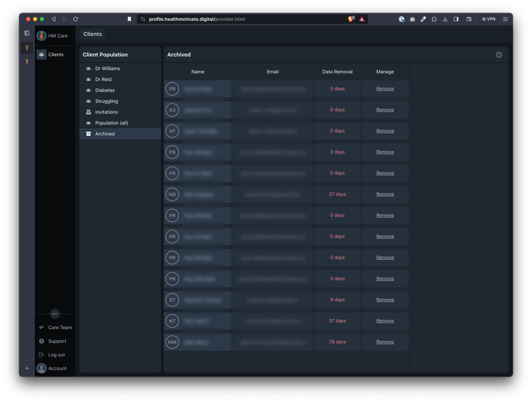Viewport: 532px width, 402px height.
Task: Click Remove for the ND client
Action: tap(385, 194)
